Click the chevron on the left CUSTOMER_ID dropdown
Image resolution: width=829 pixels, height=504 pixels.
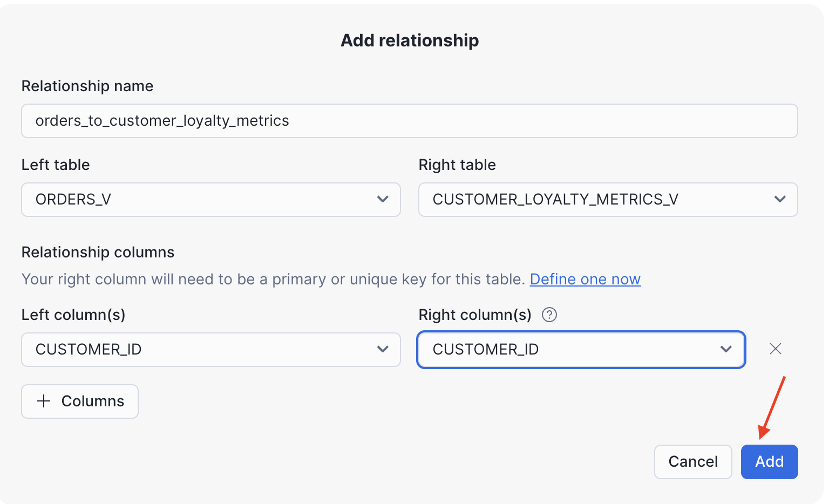coord(383,350)
